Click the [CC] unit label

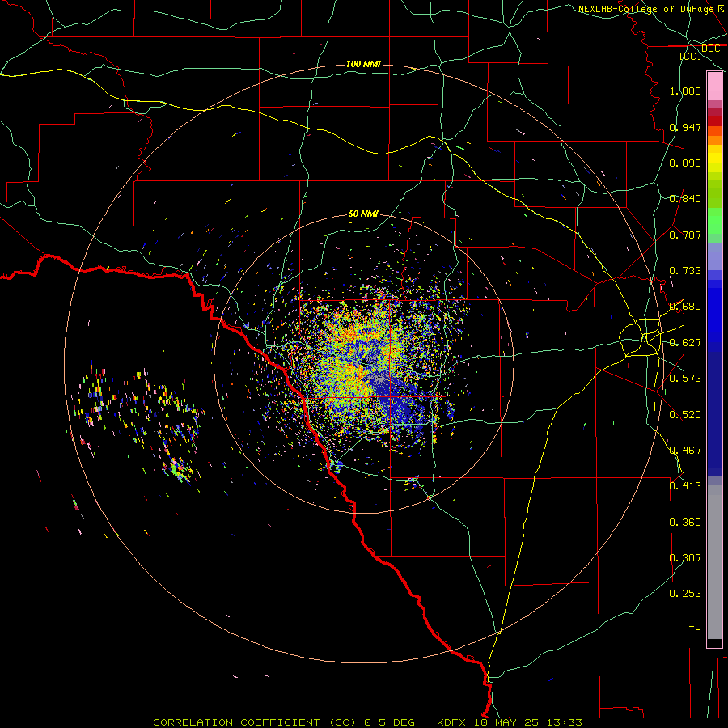tap(691, 56)
